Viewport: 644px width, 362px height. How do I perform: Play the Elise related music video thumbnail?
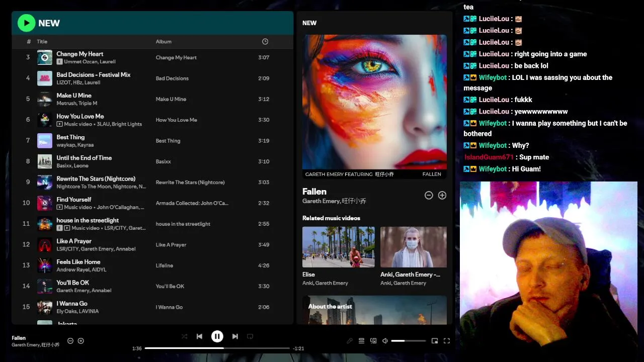tap(338, 247)
